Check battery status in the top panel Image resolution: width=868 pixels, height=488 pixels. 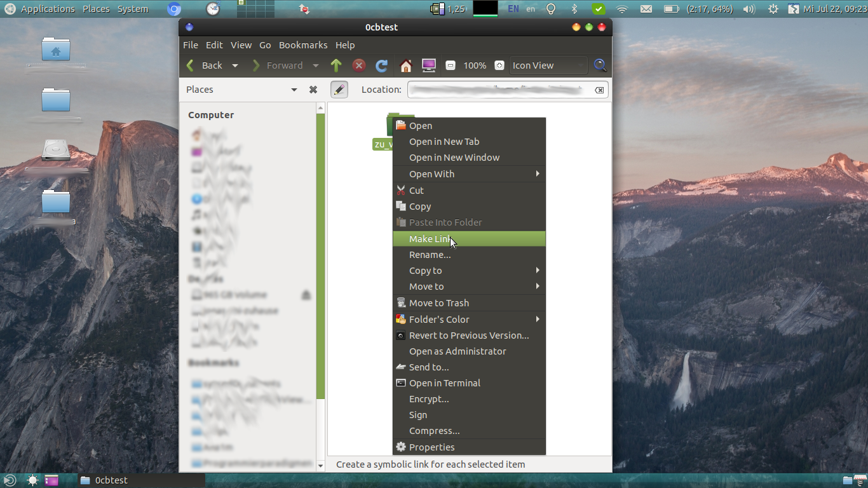670,8
